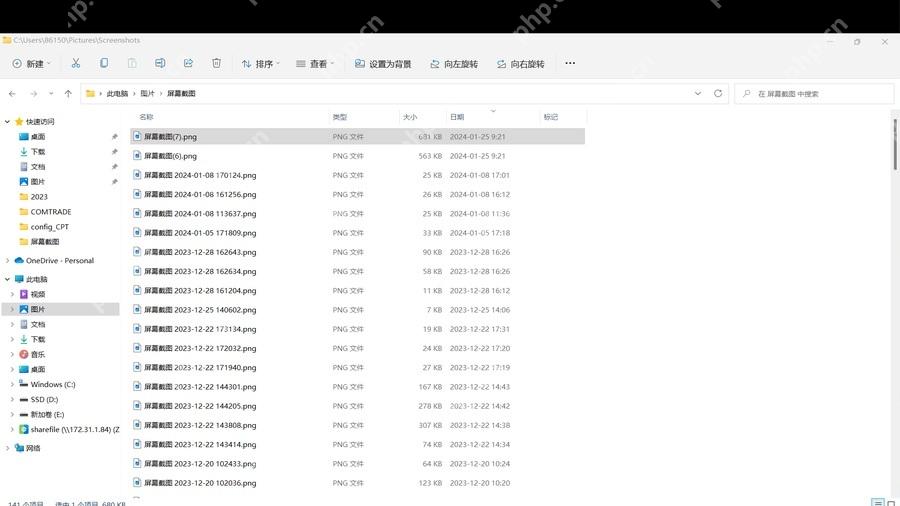Click 此电脑 in the address breadcrumb
This screenshot has width=900, height=506.
click(x=117, y=94)
